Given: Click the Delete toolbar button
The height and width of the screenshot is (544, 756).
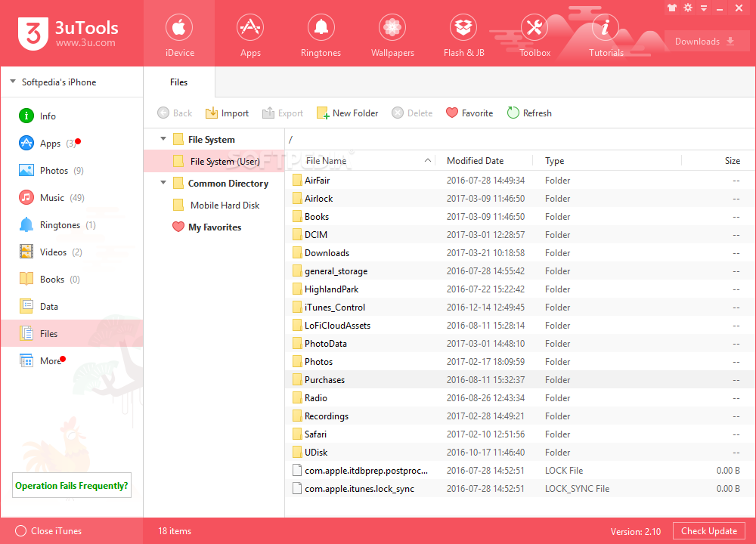Looking at the screenshot, I should click(x=412, y=113).
